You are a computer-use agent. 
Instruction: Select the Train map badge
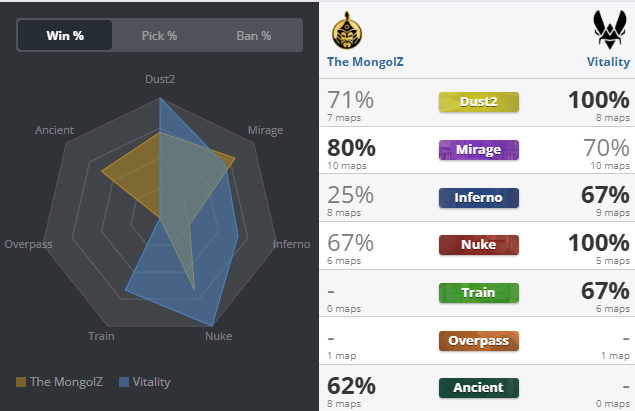click(479, 293)
